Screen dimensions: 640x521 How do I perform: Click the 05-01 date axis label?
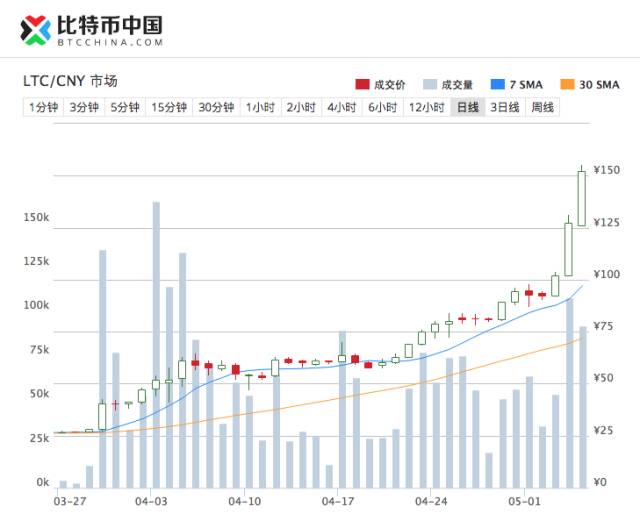tap(524, 501)
